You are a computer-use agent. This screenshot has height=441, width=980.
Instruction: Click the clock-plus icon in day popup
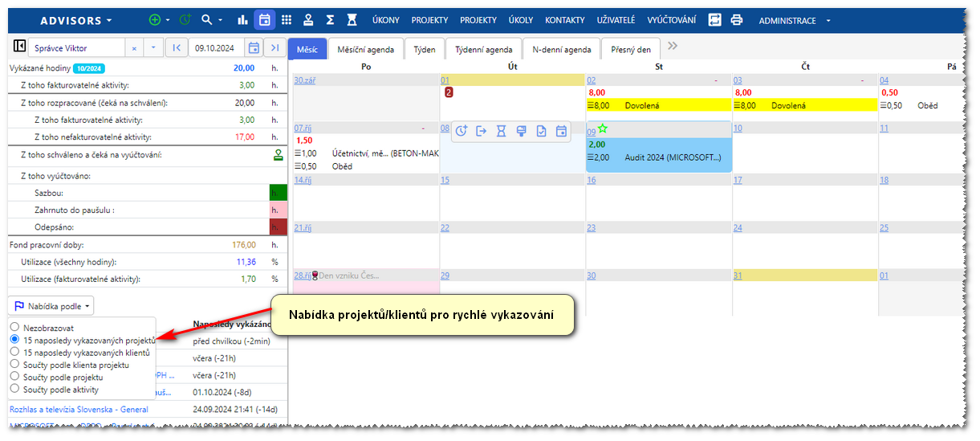[x=462, y=131]
